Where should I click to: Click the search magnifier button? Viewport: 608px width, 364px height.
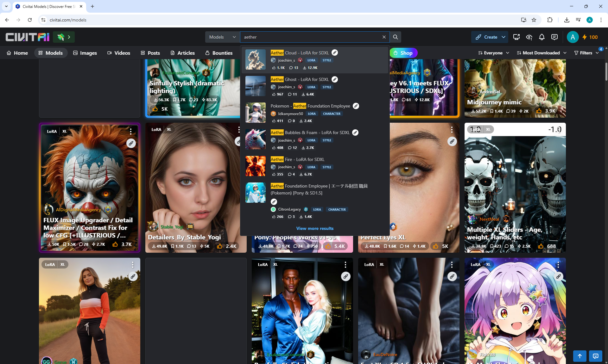pyautogui.click(x=395, y=37)
